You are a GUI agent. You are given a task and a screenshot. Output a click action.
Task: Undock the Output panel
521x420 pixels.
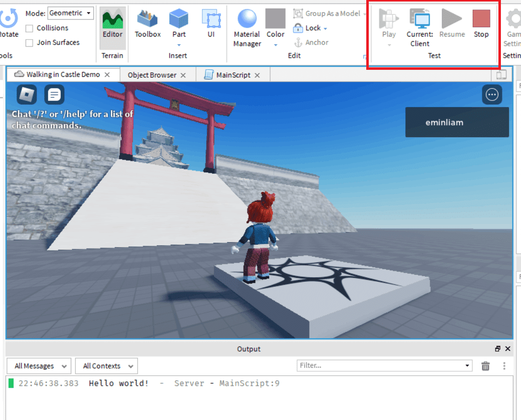[x=497, y=349]
